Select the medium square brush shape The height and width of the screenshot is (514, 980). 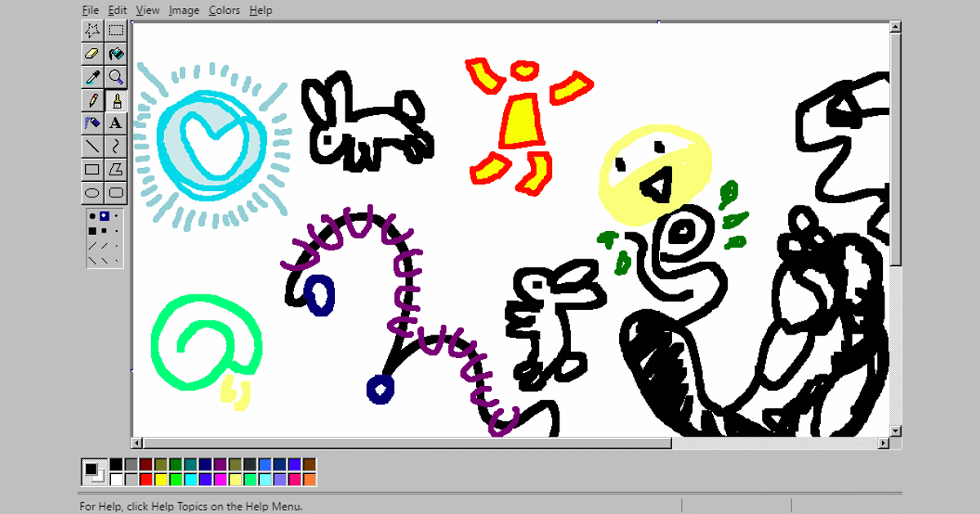(x=104, y=231)
